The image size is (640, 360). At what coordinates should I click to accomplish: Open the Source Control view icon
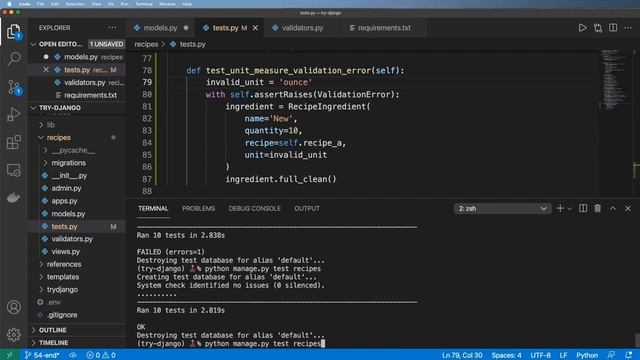click(13, 87)
